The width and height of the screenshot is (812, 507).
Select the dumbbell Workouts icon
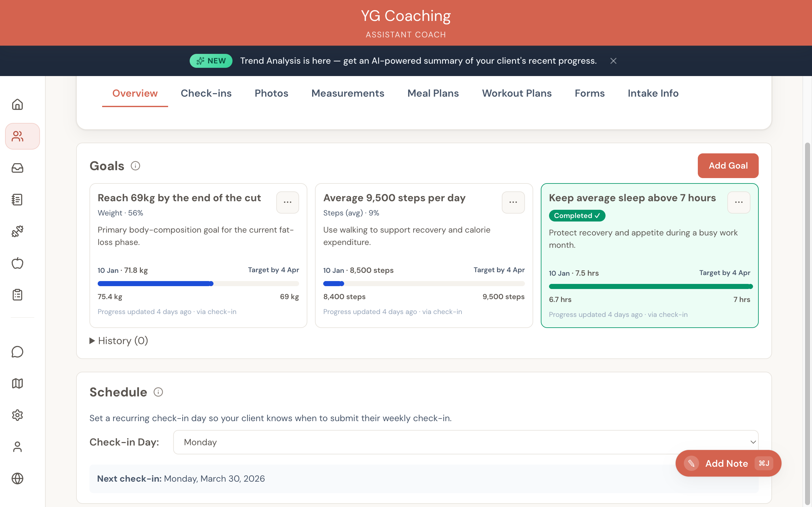(17, 231)
